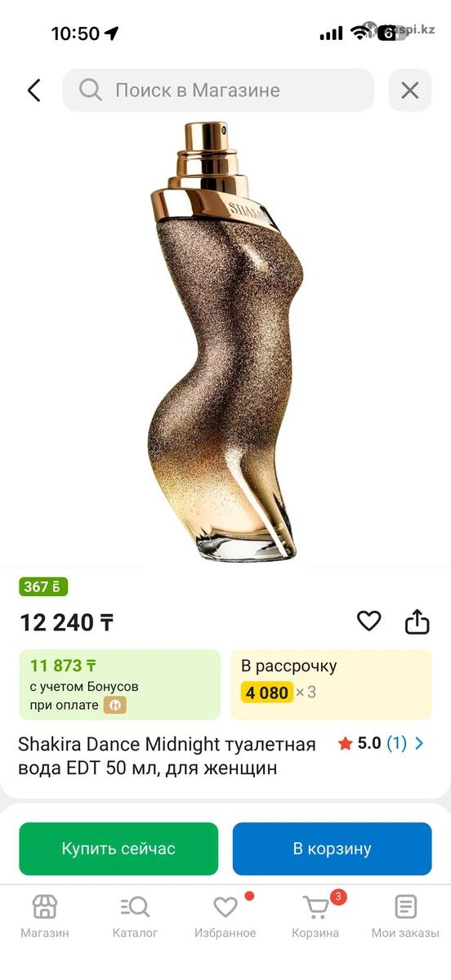Image resolution: width=451 pixels, height=980 pixels.
Task: Select the В рассрочку installment option
Action: pyautogui.click(x=331, y=684)
